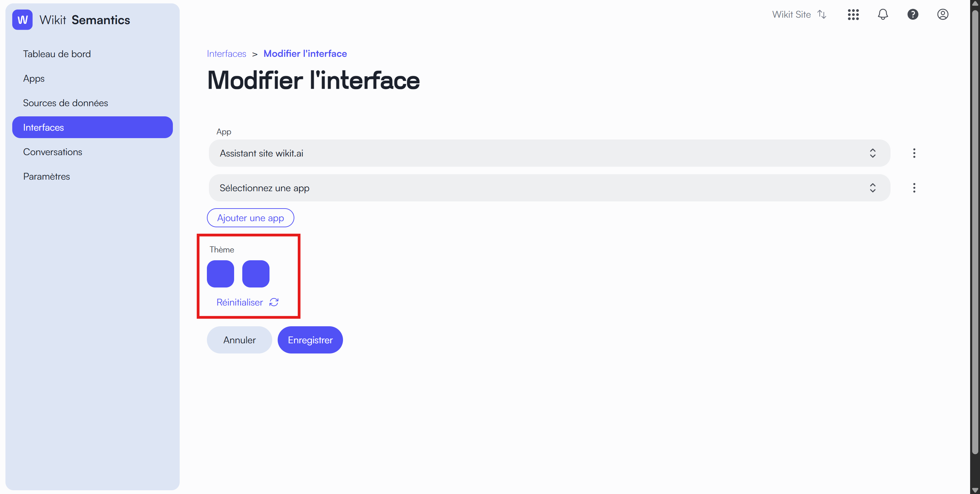Click the Wikit Site switch arrows icon
This screenshot has width=980, height=494.
[x=822, y=14]
